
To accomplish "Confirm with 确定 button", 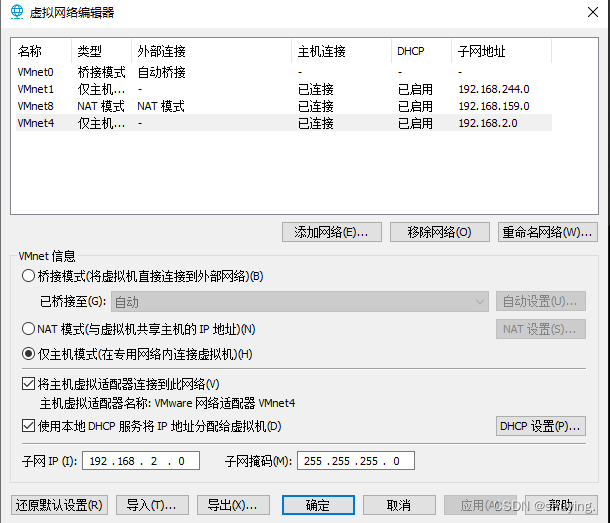I will tap(318, 505).
